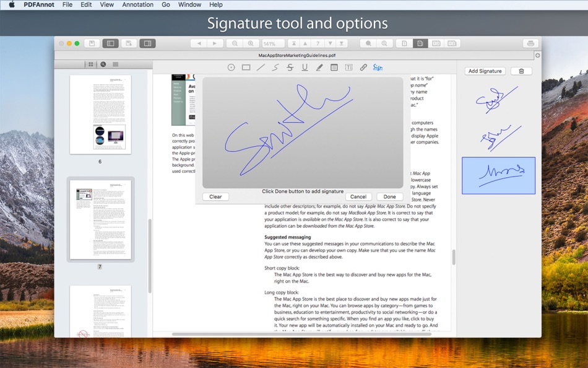Open the File menu
The height and width of the screenshot is (368, 588).
(67, 4)
